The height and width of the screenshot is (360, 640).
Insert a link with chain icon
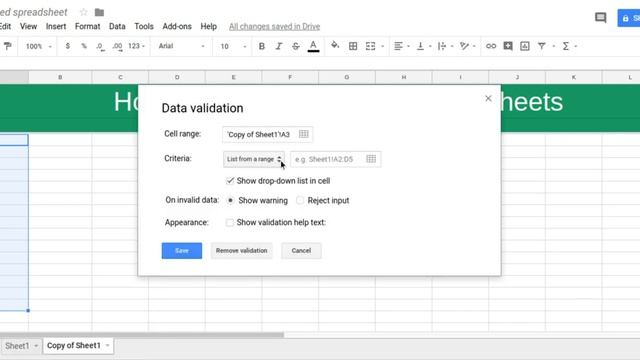click(491, 46)
